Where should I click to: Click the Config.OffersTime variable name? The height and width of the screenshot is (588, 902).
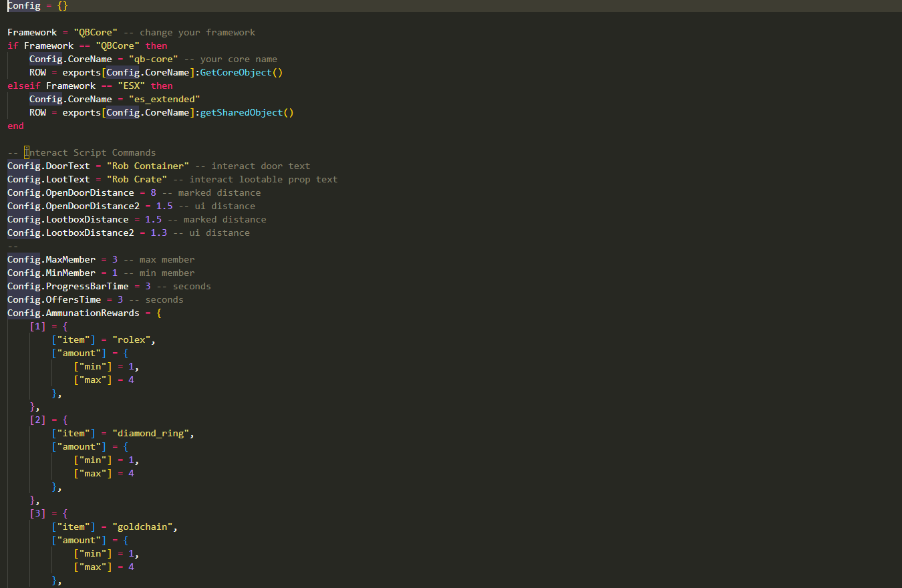54,299
